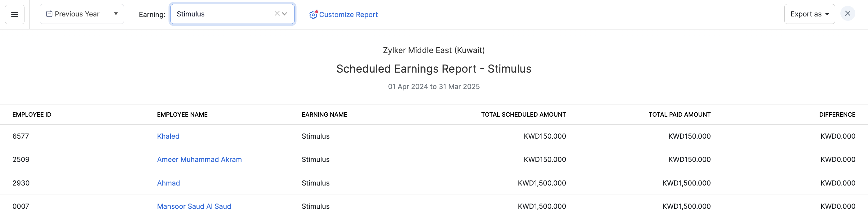The image size is (868, 224).
Task: Click the calendar icon in Previous Year selector
Action: (x=49, y=13)
